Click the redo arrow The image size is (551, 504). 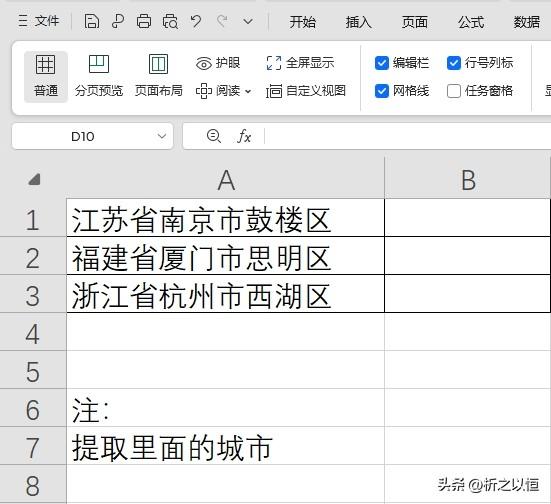tap(222, 21)
